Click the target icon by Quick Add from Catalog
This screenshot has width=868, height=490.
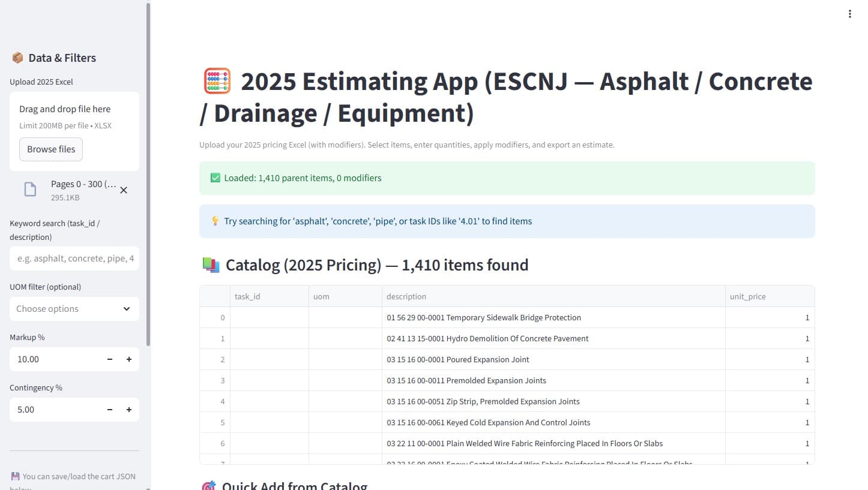(208, 485)
